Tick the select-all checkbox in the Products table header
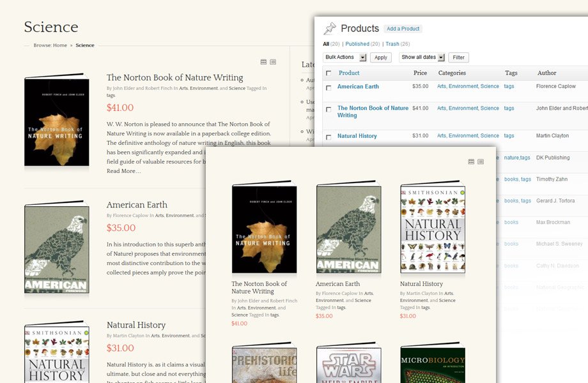 (329, 73)
